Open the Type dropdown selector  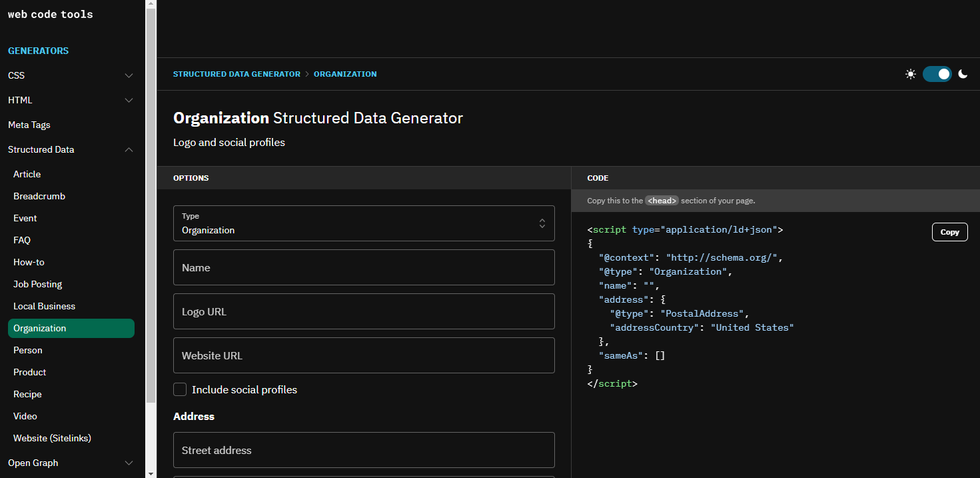click(364, 223)
